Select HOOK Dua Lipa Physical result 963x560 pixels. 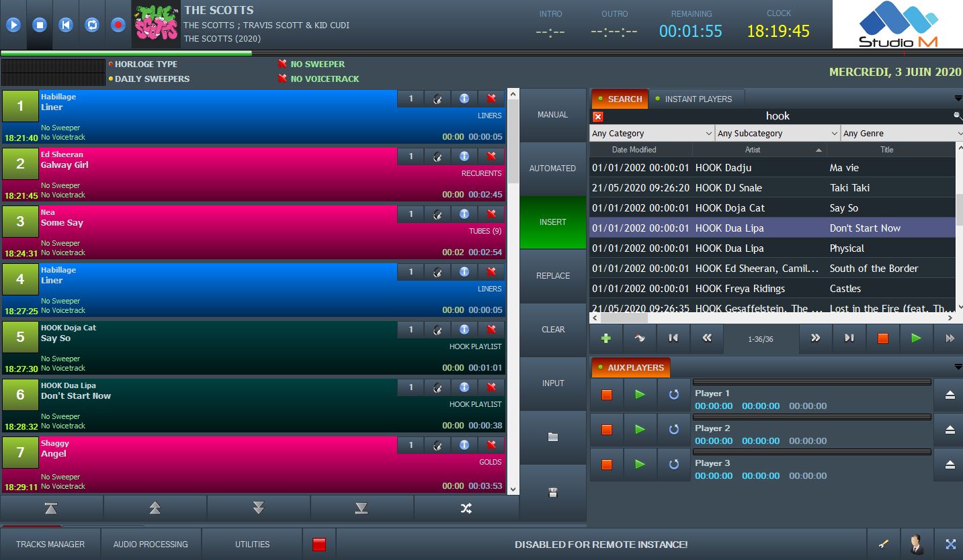[x=772, y=248]
